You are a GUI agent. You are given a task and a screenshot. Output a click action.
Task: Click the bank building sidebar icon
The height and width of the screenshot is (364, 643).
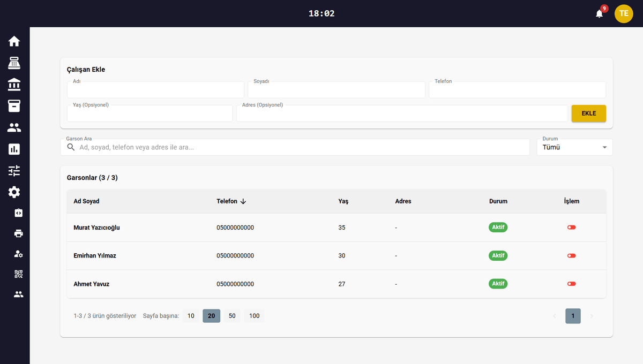click(14, 85)
